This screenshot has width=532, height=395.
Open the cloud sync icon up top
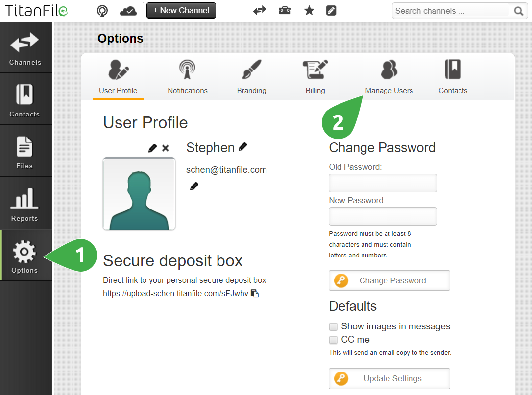click(128, 10)
